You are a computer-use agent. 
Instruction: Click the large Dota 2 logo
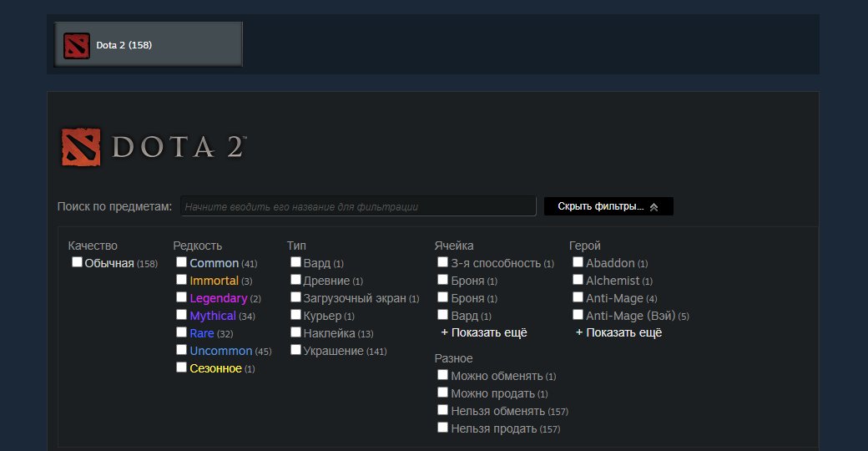click(x=153, y=146)
